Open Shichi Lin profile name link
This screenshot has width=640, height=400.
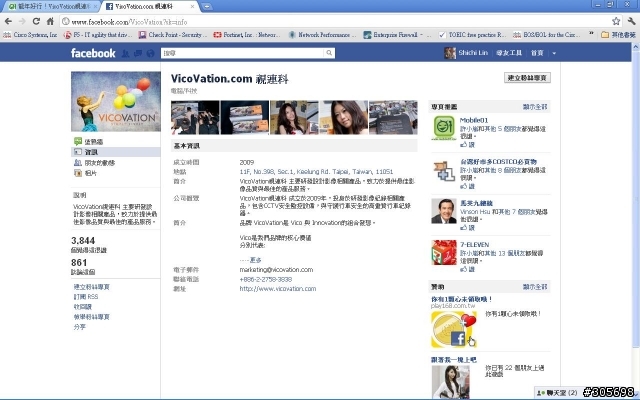tap(473, 53)
